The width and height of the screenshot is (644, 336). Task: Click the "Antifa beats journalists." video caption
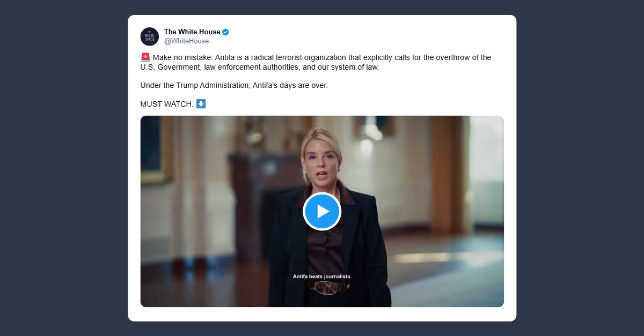pyautogui.click(x=322, y=277)
